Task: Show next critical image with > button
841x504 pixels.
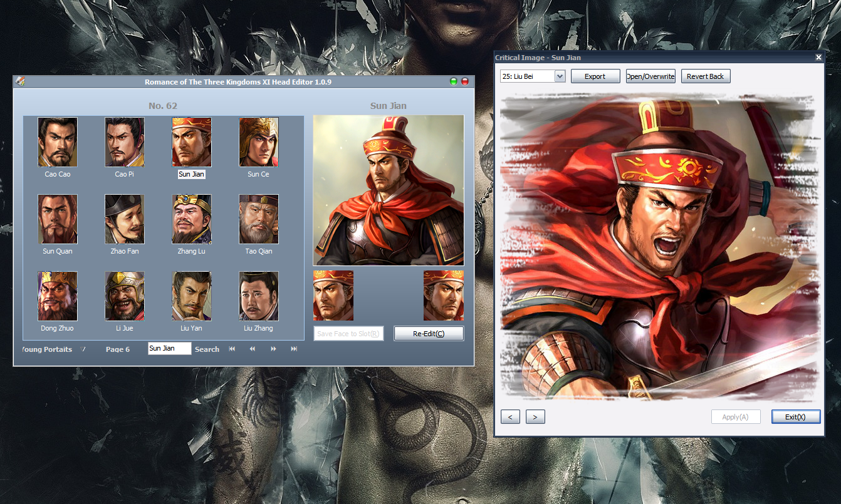Action: coord(535,417)
